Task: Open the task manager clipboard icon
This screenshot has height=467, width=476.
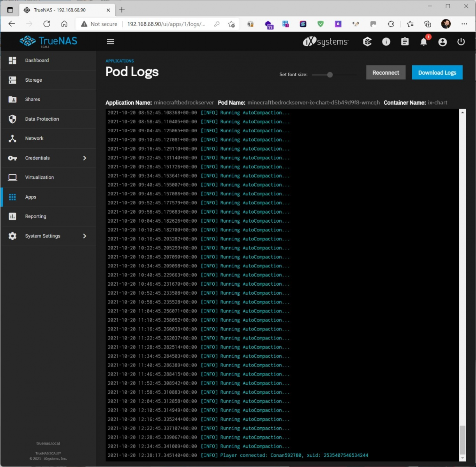Action: point(405,42)
